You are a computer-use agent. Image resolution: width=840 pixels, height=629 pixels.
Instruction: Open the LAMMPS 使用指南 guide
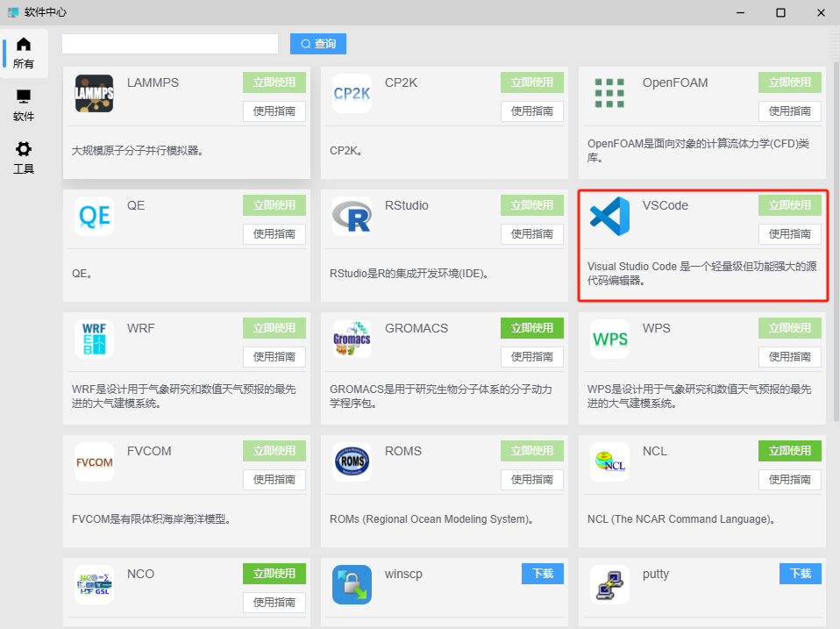pyautogui.click(x=274, y=111)
